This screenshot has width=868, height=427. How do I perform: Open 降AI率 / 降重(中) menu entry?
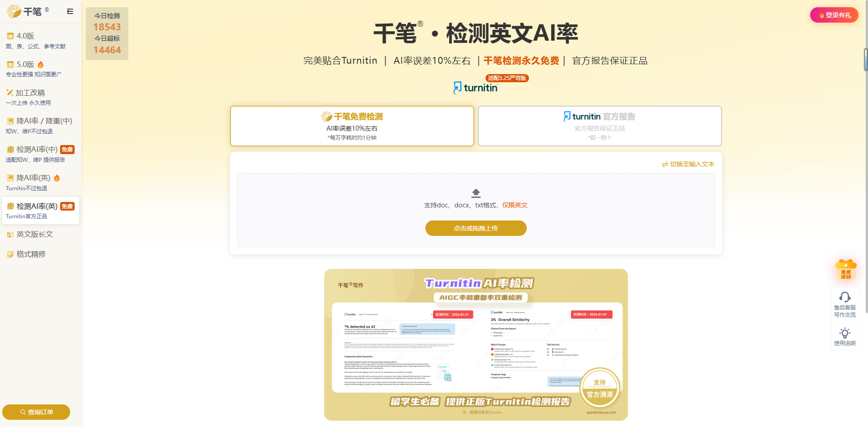pos(41,126)
